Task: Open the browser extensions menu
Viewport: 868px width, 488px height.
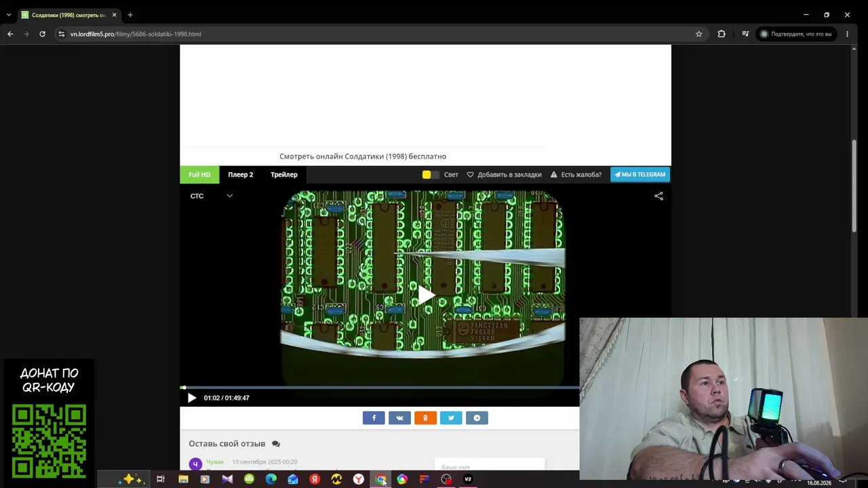Action: [722, 34]
